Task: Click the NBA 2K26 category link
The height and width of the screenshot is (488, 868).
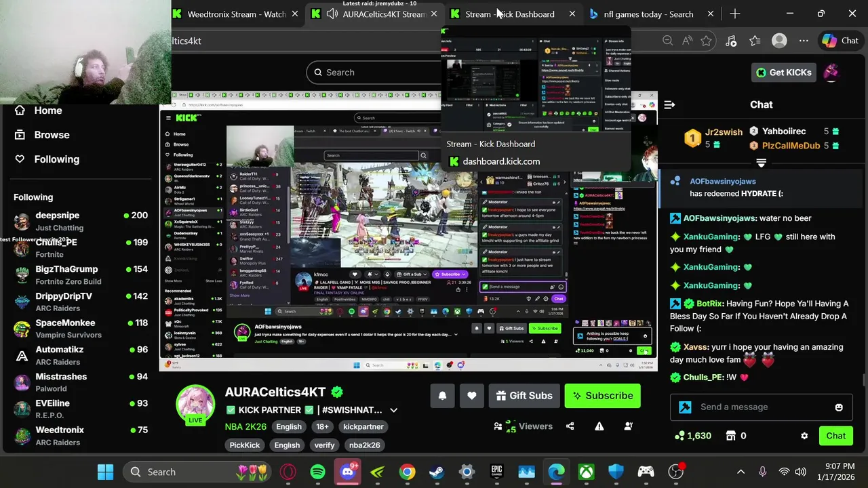Action: click(245, 427)
